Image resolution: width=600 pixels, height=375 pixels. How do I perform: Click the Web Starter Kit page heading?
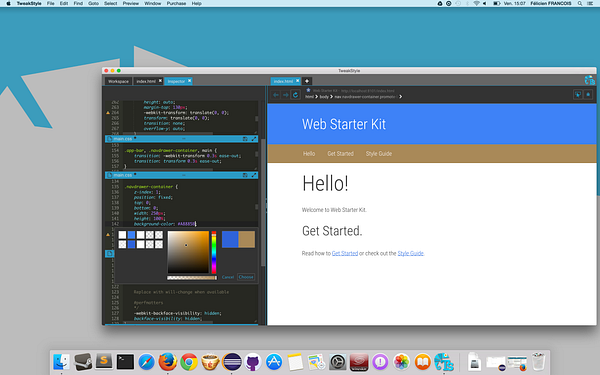[x=344, y=124]
